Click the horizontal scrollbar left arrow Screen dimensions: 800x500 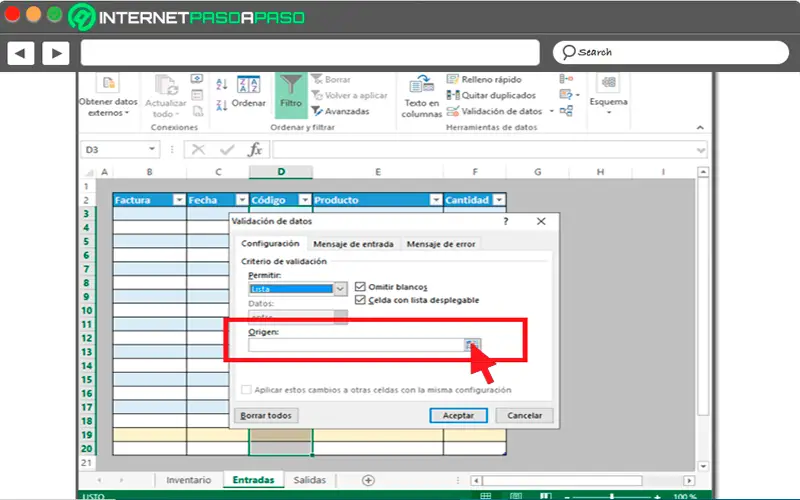click(x=476, y=481)
